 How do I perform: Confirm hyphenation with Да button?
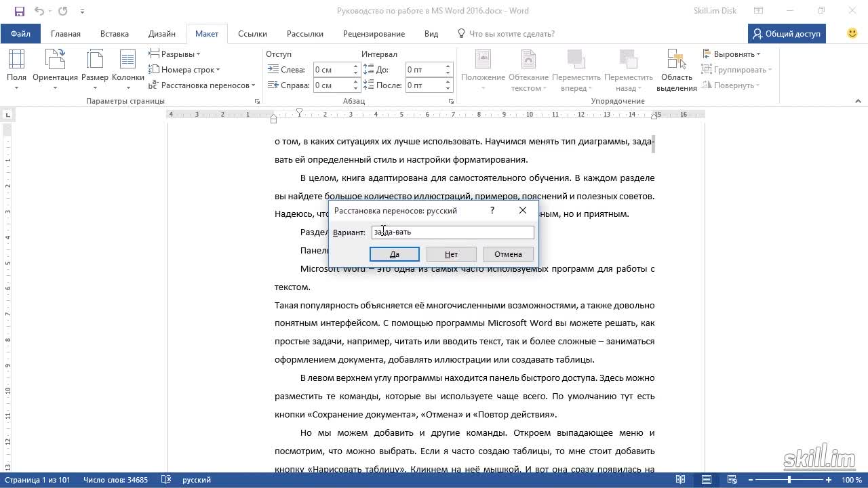395,254
